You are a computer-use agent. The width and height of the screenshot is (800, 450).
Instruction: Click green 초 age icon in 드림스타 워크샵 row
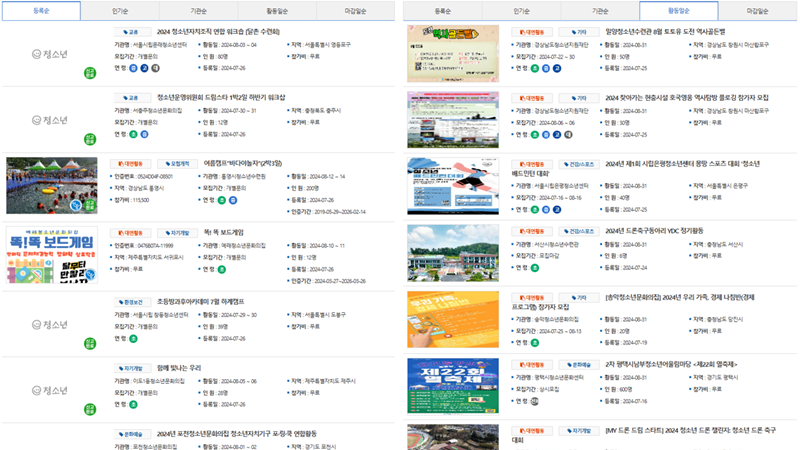tap(133, 134)
